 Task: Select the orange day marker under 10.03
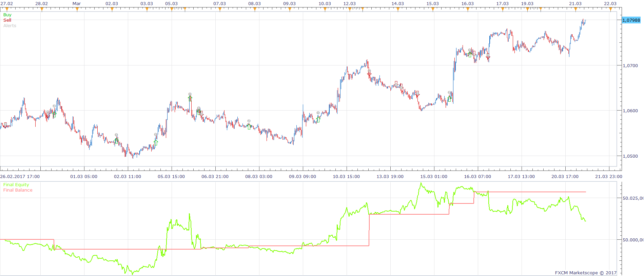click(x=325, y=9)
